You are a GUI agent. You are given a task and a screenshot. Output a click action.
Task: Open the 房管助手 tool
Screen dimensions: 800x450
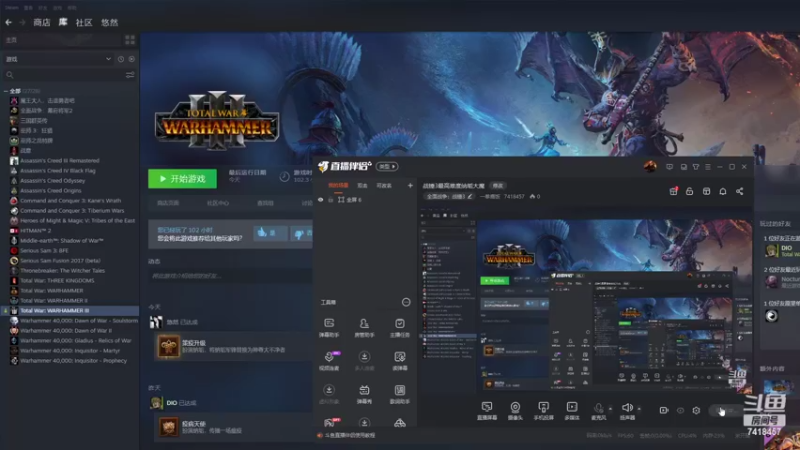(x=364, y=328)
